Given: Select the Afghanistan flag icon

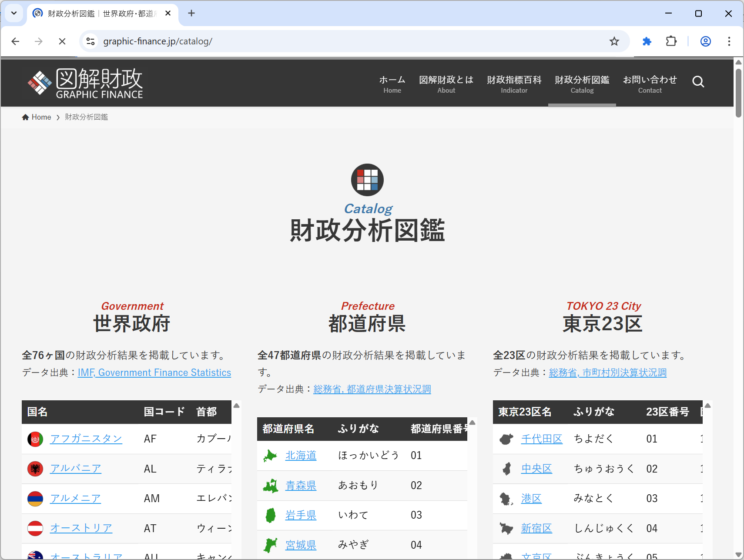Looking at the screenshot, I should [35, 439].
